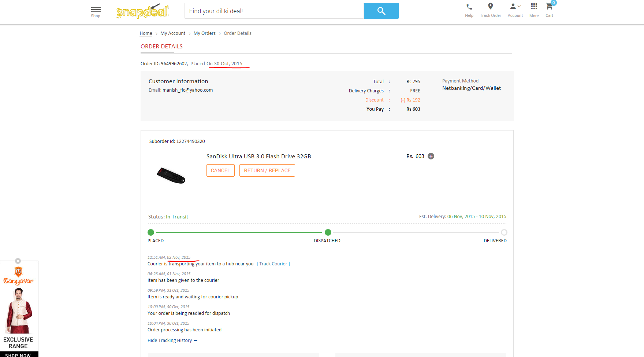644x357 pixels.
Task: Click the Snapdeal logo
Action: pos(142,11)
